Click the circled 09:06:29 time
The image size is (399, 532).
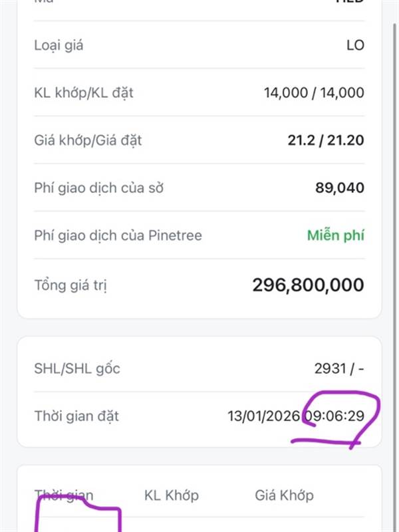click(x=334, y=416)
